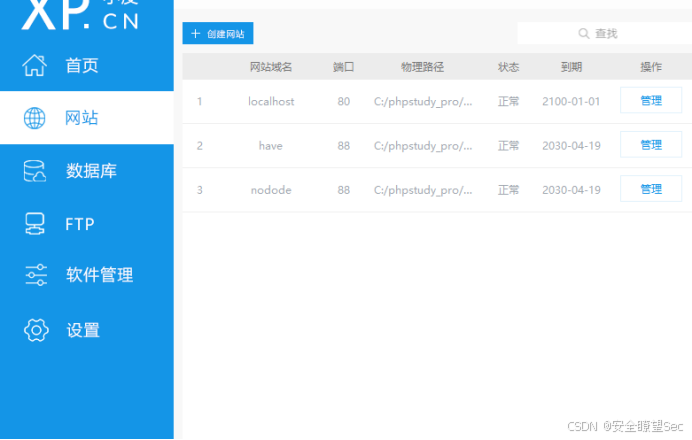Click the globe website icon
This screenshot has height=440, width=692.
click(x=34, y=118)
